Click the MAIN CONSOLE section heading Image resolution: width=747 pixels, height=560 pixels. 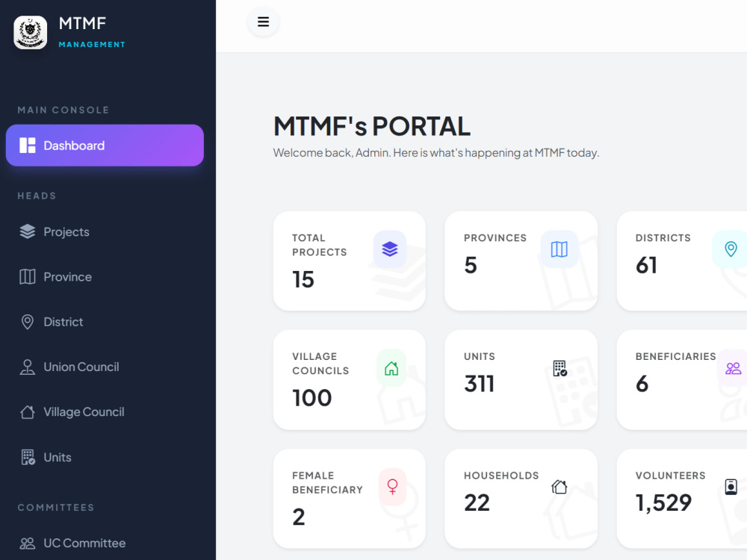[x=63, y=110]
